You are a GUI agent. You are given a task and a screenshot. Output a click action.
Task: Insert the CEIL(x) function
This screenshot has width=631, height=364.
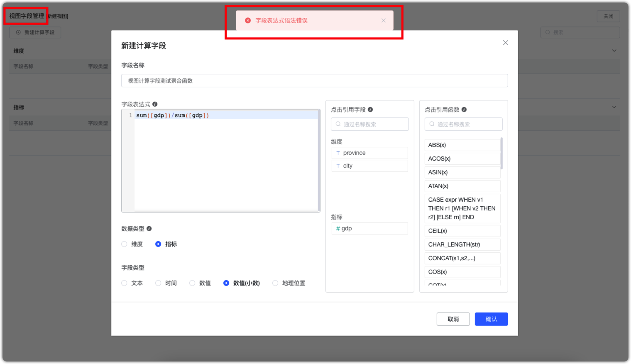462,231
